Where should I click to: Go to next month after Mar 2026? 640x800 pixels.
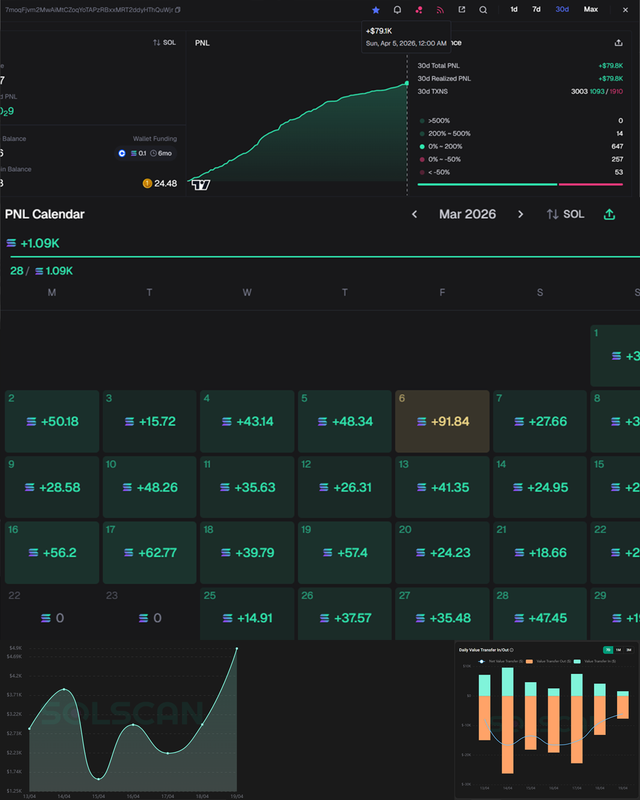(520, 214)
